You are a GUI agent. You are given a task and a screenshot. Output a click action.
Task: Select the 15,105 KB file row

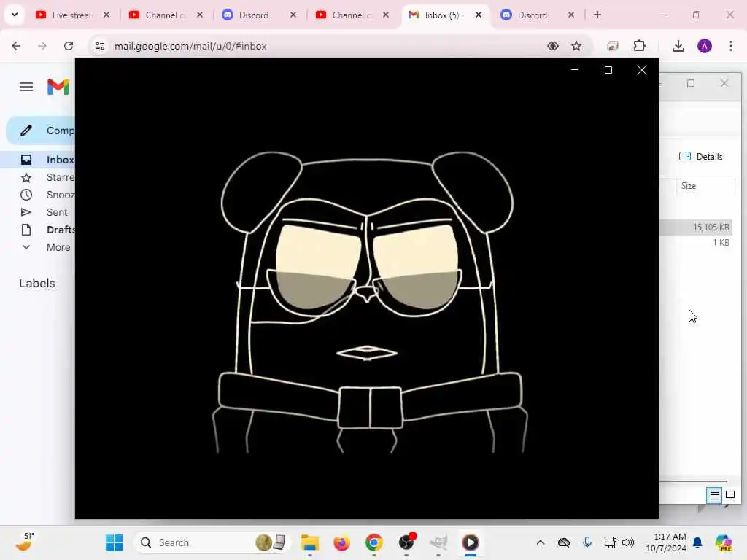click(x=695, y=227)
